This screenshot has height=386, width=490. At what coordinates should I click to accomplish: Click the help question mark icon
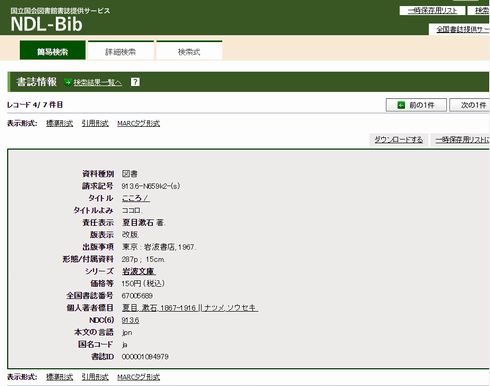pos(135,82)
